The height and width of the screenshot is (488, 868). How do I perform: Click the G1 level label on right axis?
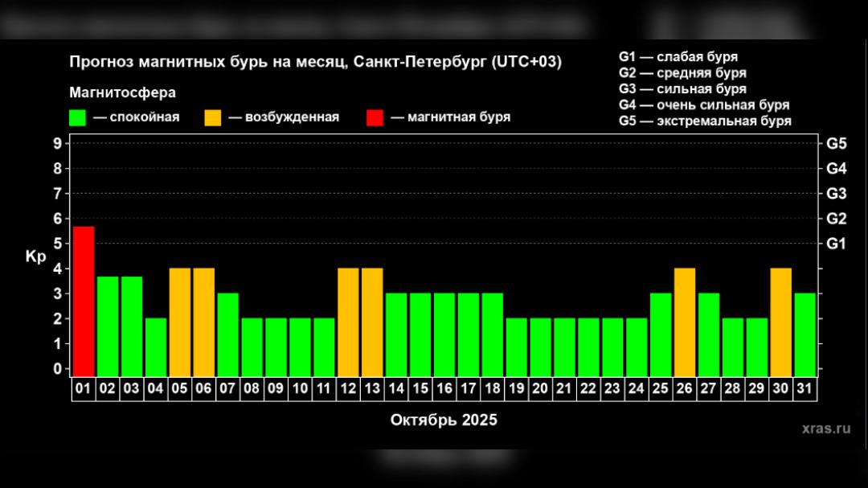[836, 244]
